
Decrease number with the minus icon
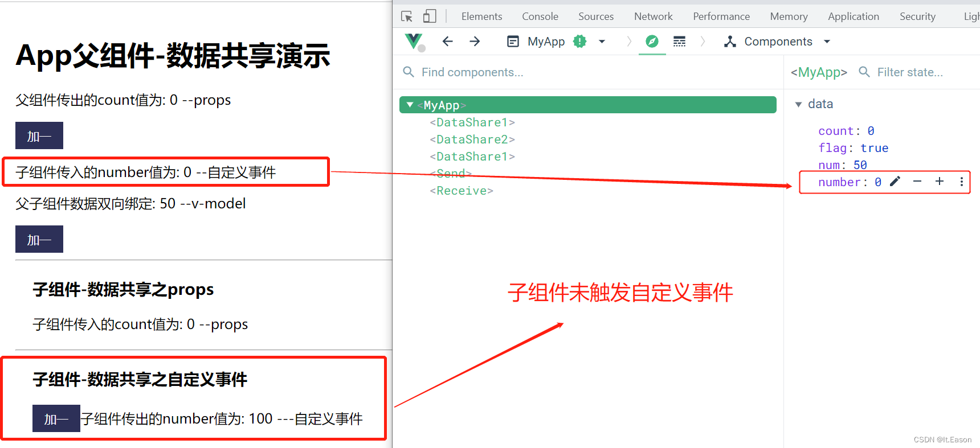click(917, 181)
